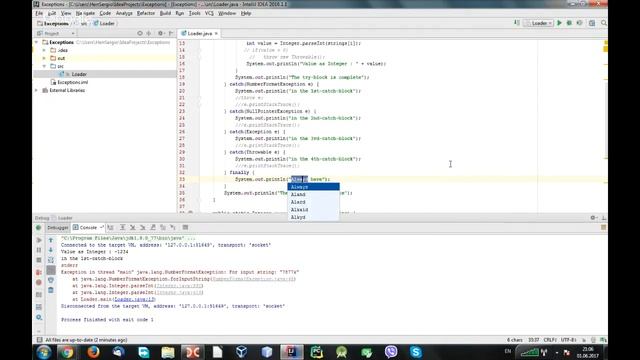Choose 'Alkaid' suggestion in popup list
640x360 pixels.
pos(313,209)
